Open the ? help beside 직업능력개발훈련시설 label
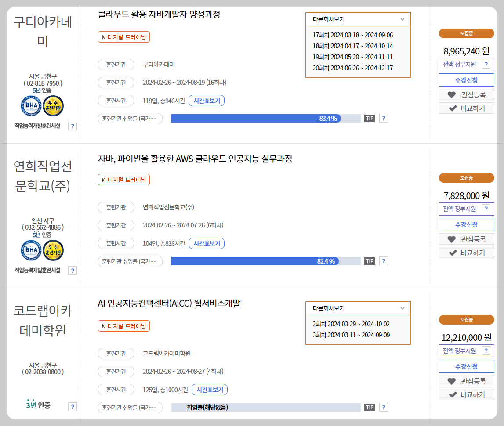504x426 pixels. pos(72,126)
